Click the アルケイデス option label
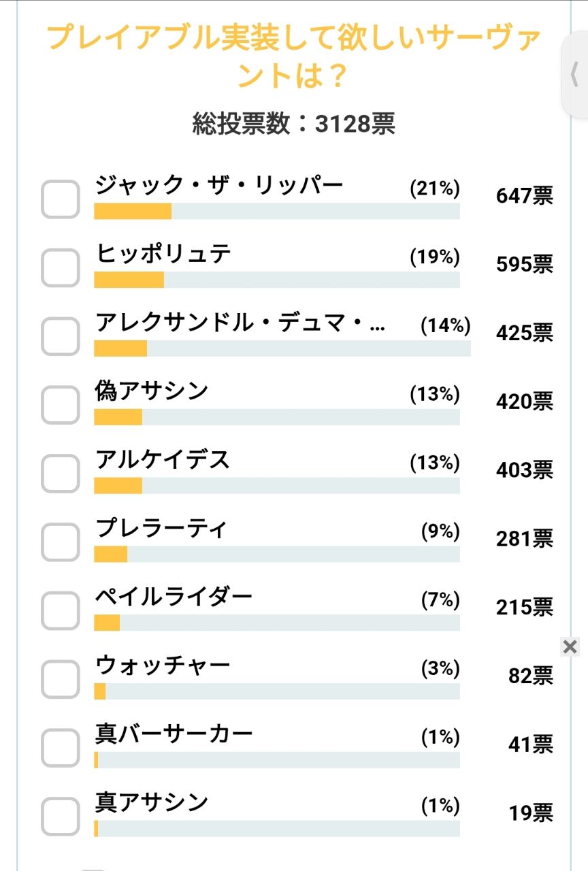The height and width of the screenshot is (871, 588). (x=163, y=460)
